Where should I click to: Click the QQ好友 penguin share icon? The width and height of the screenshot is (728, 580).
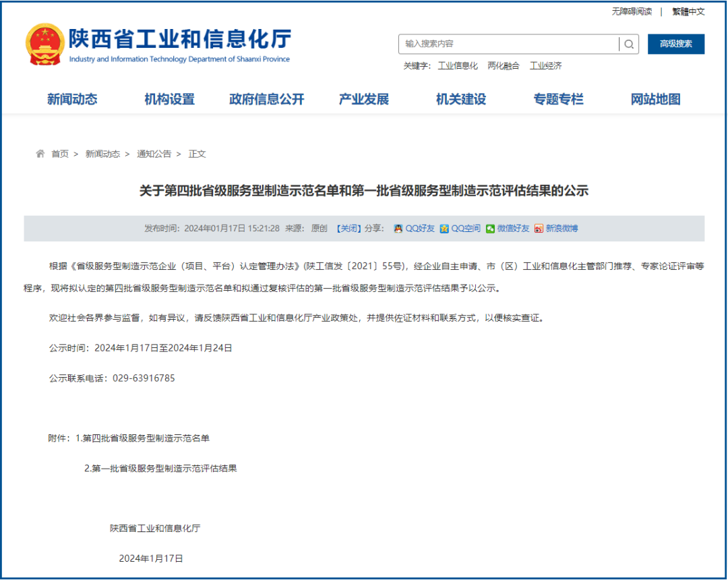pyautogui.click(x=398, y=228)
